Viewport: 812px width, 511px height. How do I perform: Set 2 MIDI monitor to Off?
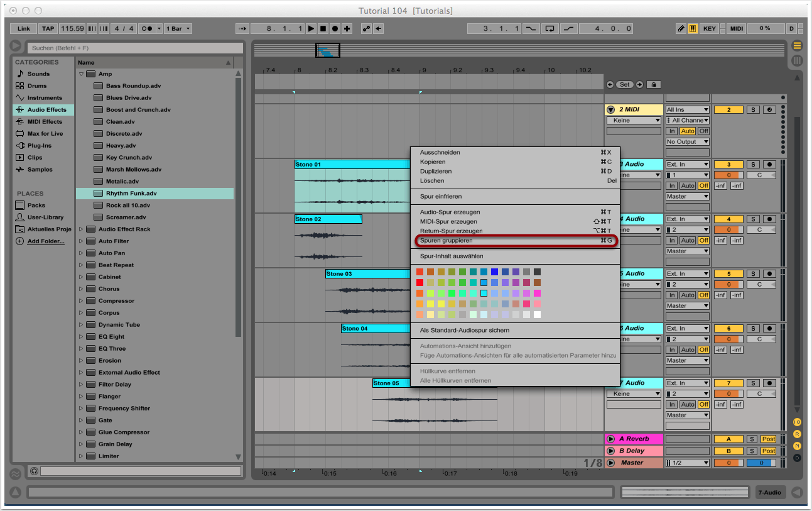(703, 131)
